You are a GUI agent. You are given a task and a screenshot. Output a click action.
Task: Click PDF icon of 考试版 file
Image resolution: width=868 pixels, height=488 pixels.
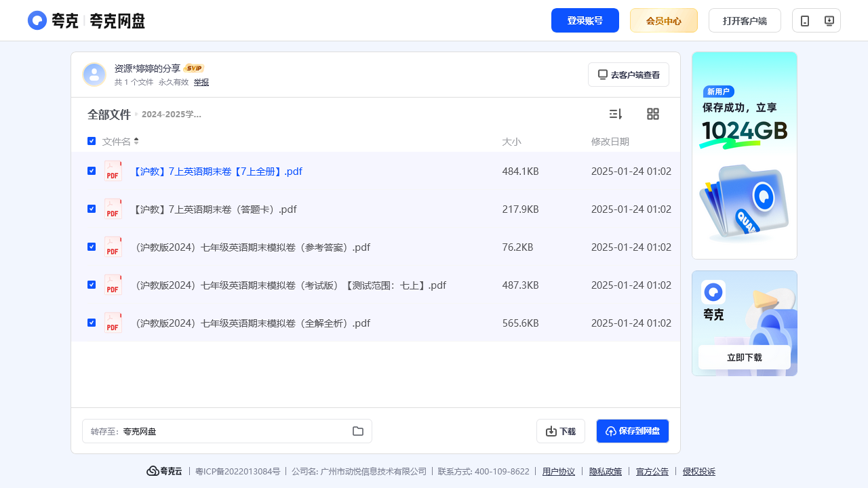point(113,285)
